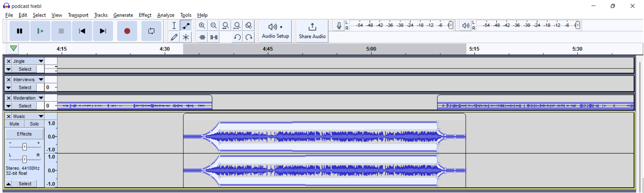Toggle the Loop button
644x193 pixels.
[x=151, y=31]
